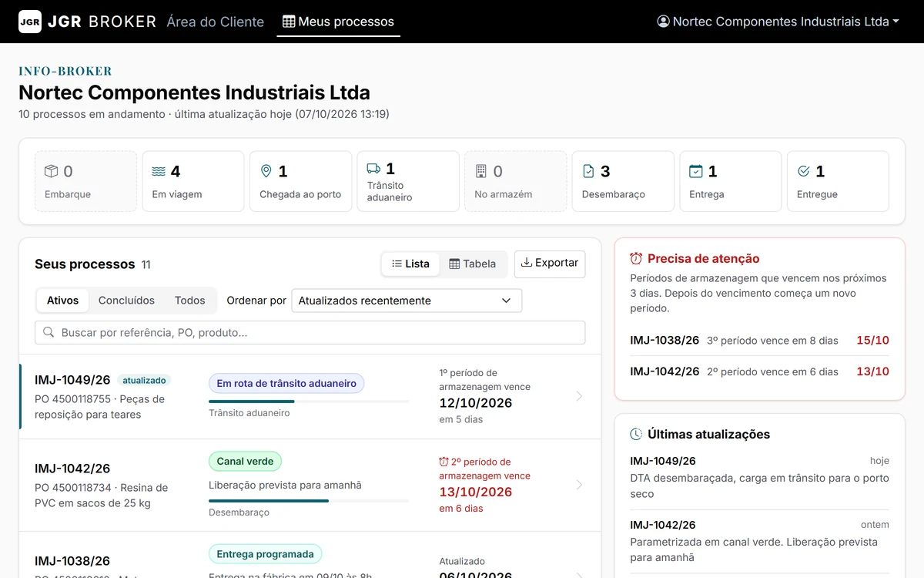Open the Meus processos tab
This screenshot has height=578, width=924.
(338, 22)
